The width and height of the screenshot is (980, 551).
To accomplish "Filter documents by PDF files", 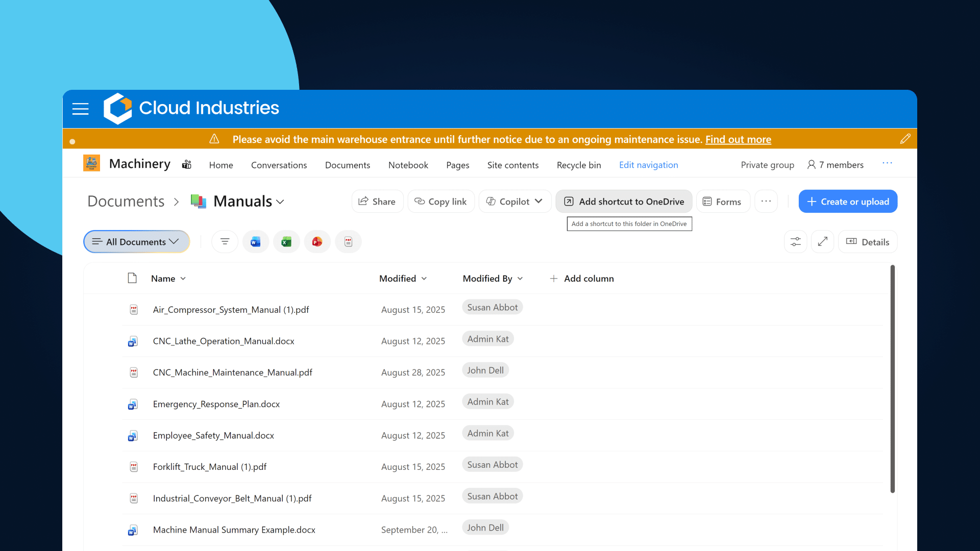I will [x=348, y=242].
